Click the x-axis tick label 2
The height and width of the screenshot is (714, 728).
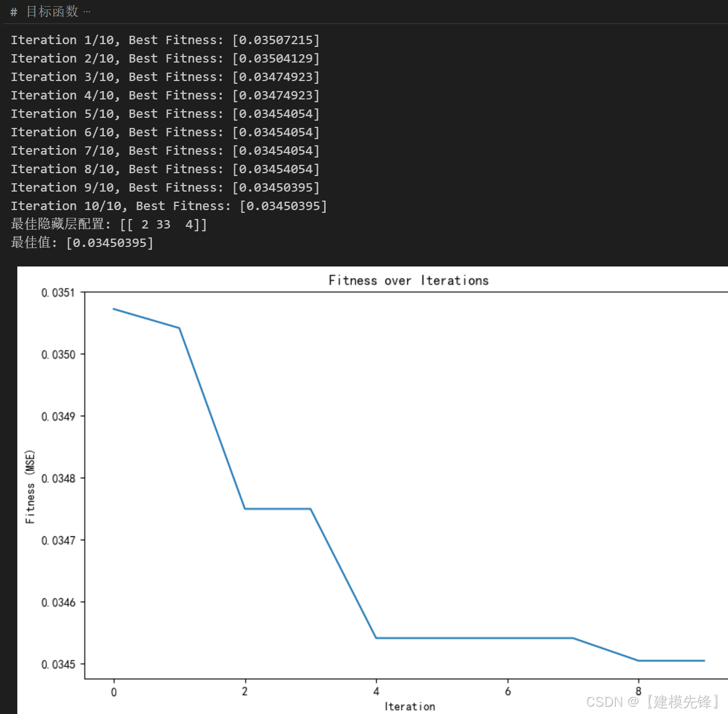click(245, 692)
